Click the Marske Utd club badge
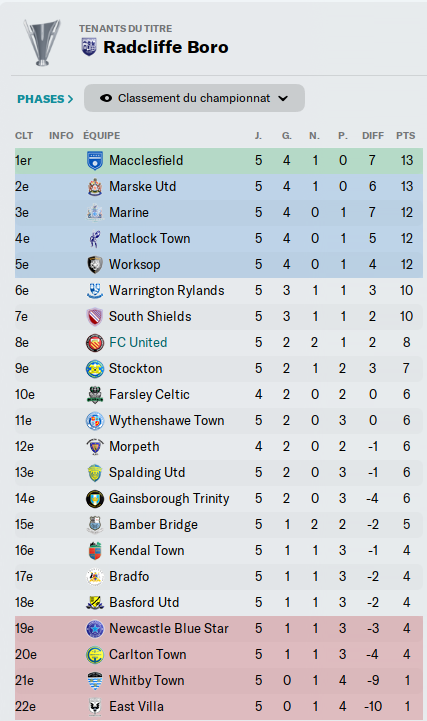427x721 pixels. point(95,187)
